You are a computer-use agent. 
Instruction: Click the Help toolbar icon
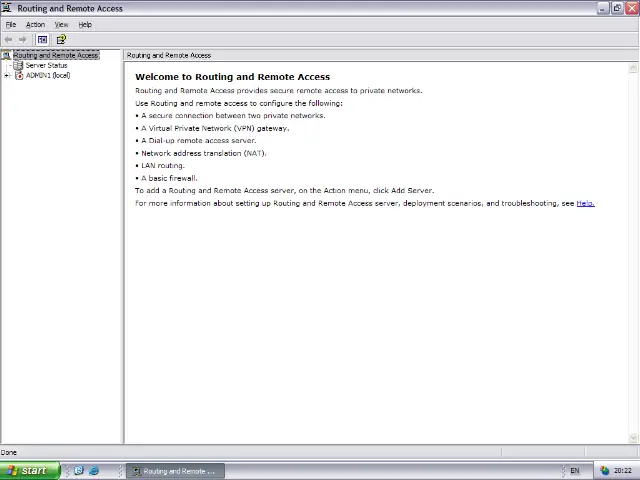pyautogui.click(x=61, y=39)
